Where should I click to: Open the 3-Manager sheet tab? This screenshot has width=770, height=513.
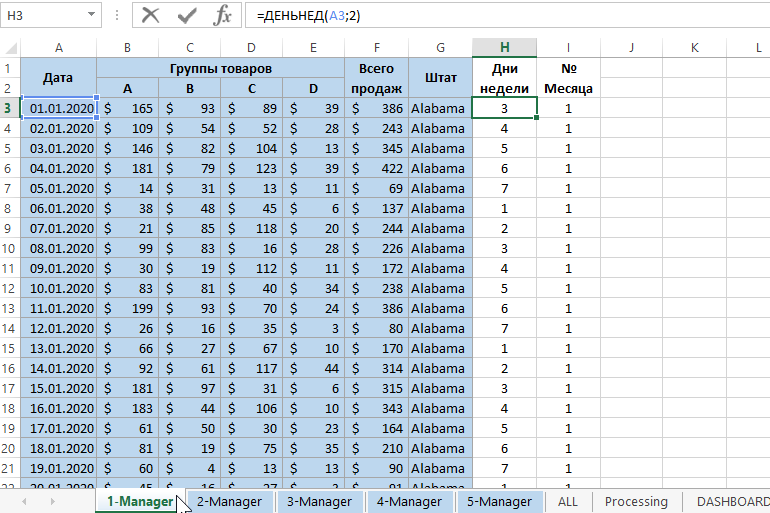coord(319,501)
